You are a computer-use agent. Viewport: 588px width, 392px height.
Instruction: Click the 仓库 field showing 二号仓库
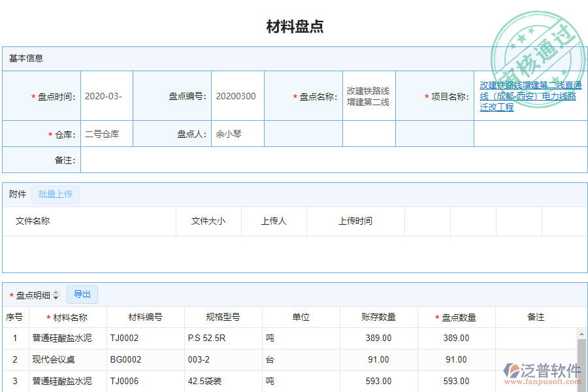point(106,133)
